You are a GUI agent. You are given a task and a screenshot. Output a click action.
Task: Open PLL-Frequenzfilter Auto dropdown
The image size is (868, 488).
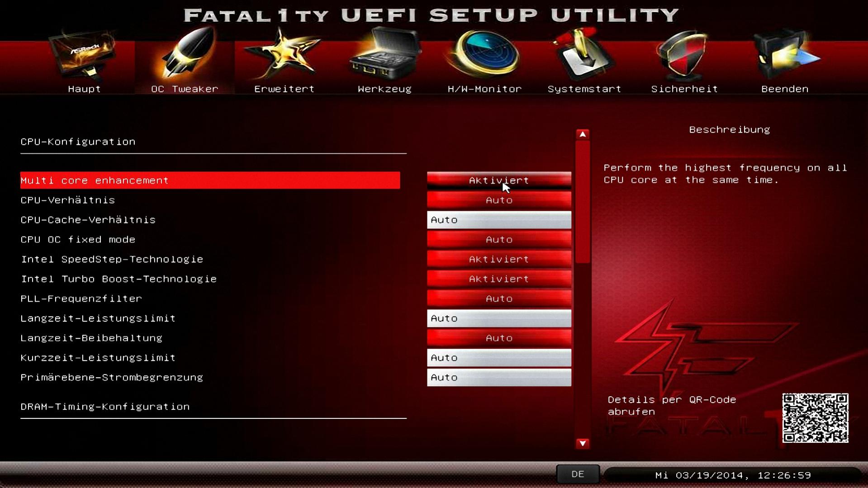click(499, 298)
